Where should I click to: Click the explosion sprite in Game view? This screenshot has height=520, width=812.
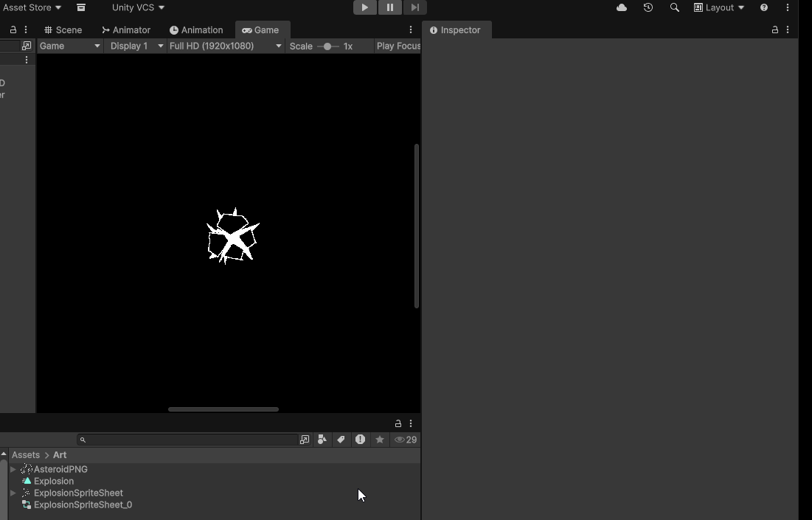click(233, 235)
